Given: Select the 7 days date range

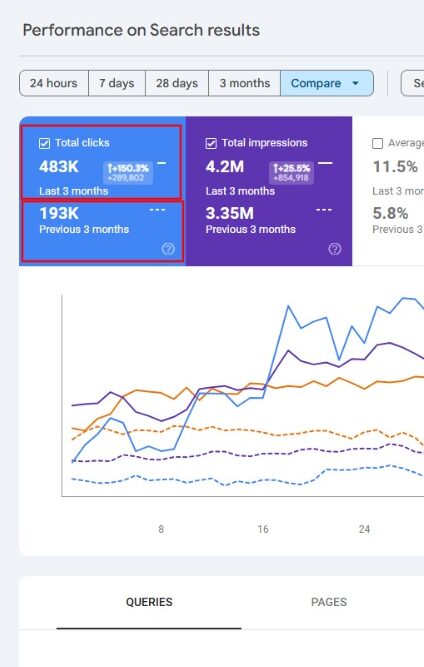Looking at the screenshot, I should (x=117, y=83).
